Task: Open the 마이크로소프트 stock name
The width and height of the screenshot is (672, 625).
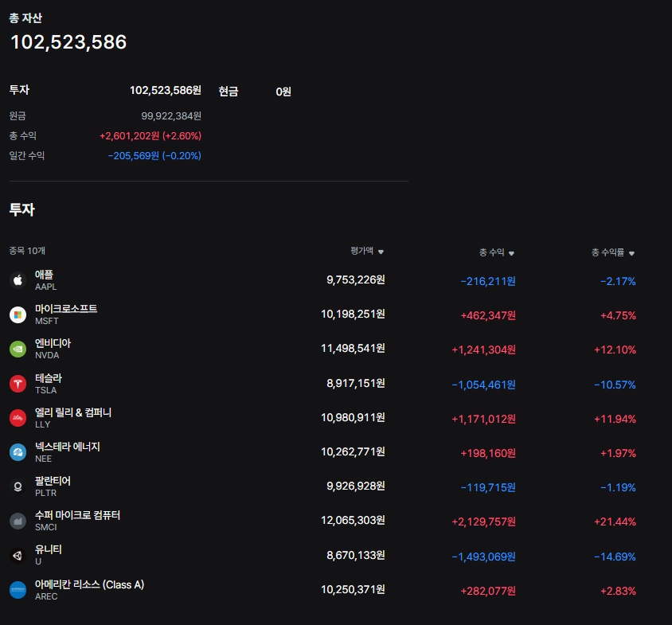Action: pyautogui.click(x=66, y=309)
